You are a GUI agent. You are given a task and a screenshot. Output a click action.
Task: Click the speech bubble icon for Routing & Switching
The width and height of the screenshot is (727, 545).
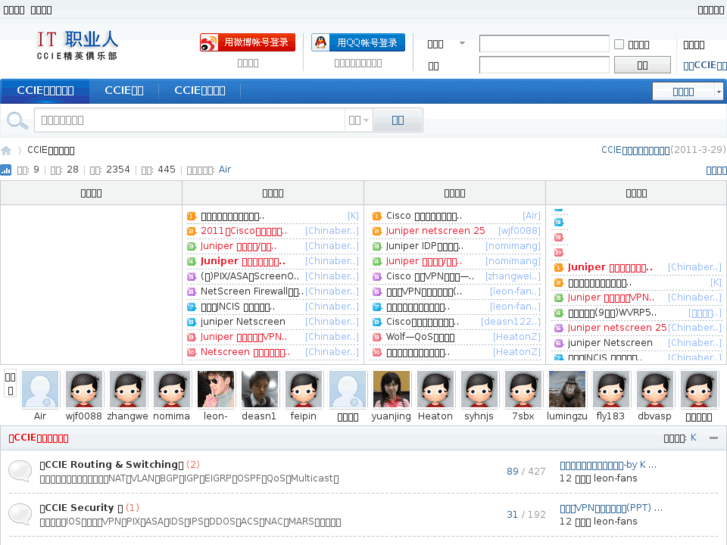click(x=20, y=471)
